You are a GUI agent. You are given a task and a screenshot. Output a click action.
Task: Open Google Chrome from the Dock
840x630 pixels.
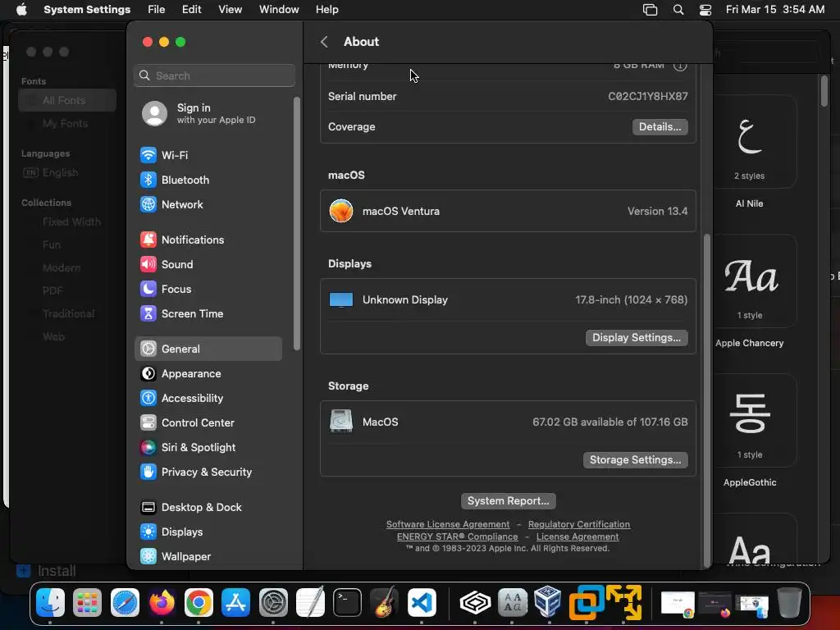coord(199,603)
